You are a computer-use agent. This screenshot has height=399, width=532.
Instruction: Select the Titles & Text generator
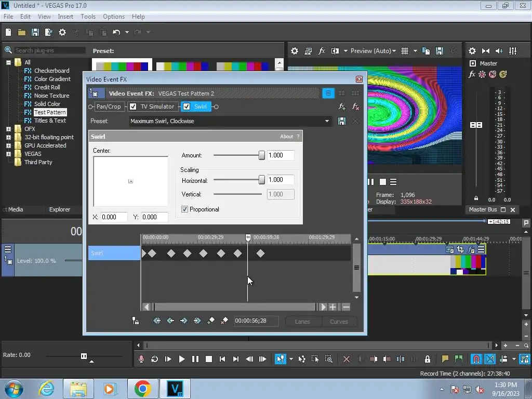pos(50,121)
